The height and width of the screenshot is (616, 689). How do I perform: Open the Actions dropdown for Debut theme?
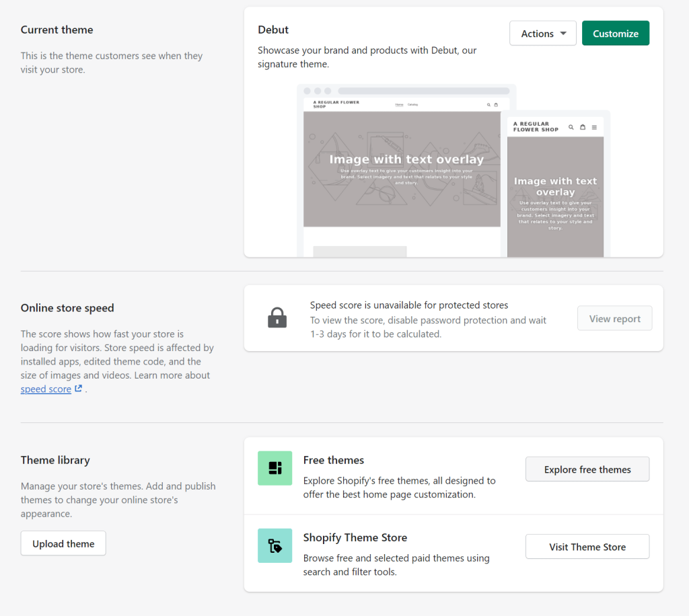(543, 34)
